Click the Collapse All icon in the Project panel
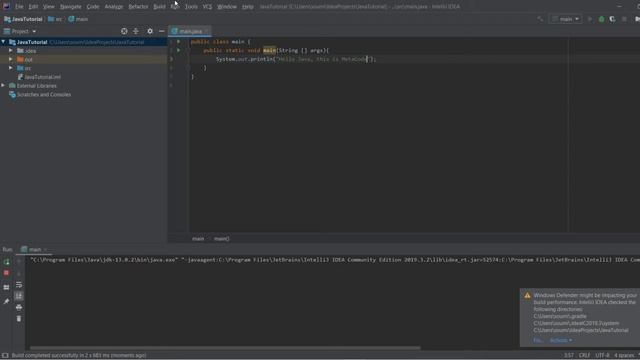 pos(136,31)
